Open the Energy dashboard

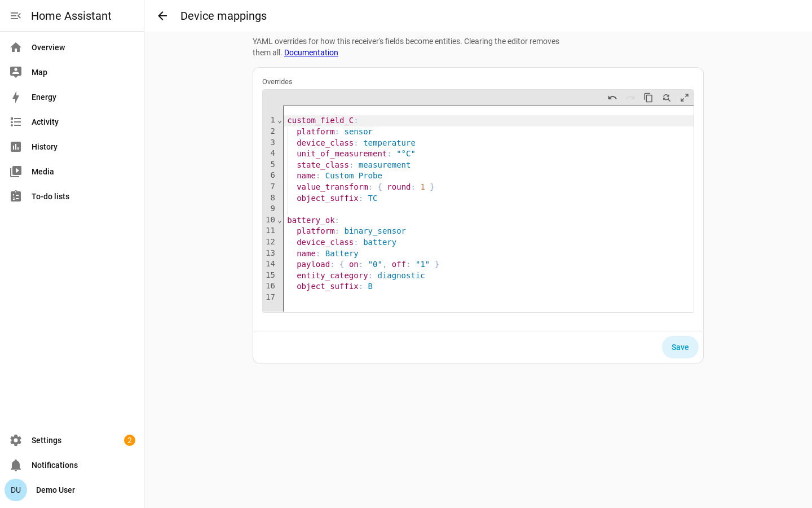pyautogui.click(x=72, y=97)
